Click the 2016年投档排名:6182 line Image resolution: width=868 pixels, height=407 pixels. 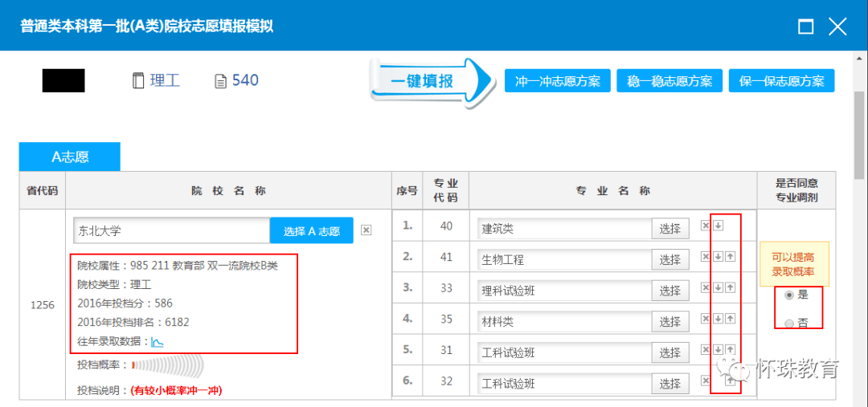133,322
